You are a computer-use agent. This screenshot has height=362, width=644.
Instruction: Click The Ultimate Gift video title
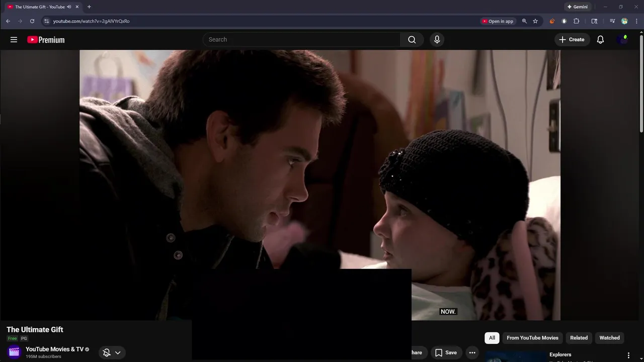point(35,330)
